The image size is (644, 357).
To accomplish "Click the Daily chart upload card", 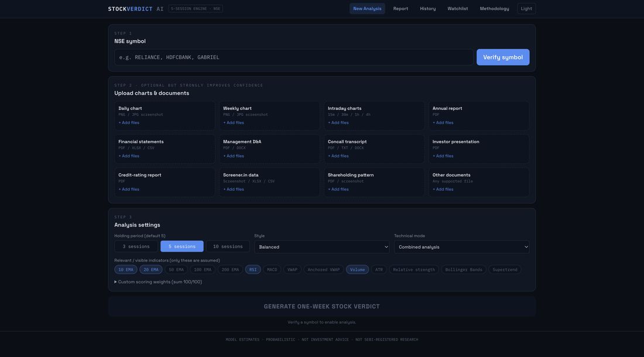I will (165, 116).
